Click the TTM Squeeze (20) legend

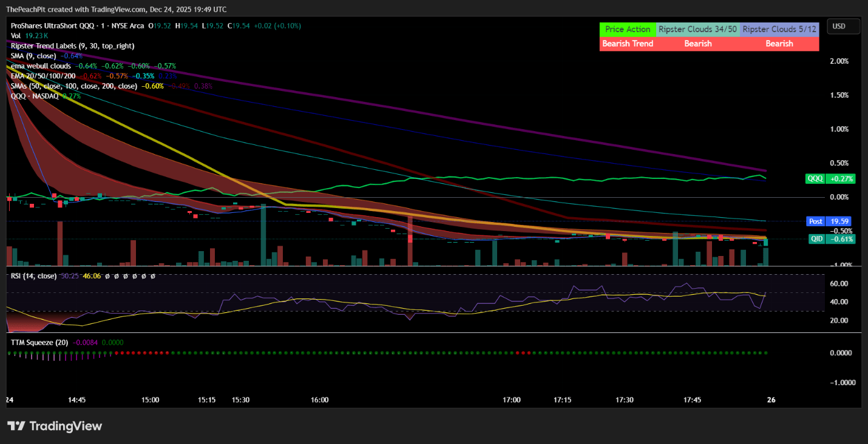click(x=39, y=342)
